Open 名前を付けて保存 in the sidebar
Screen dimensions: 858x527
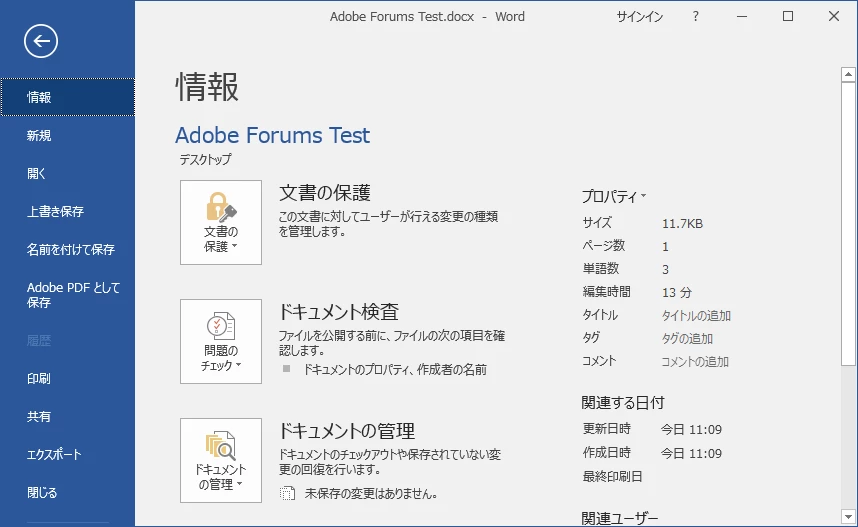67,250
